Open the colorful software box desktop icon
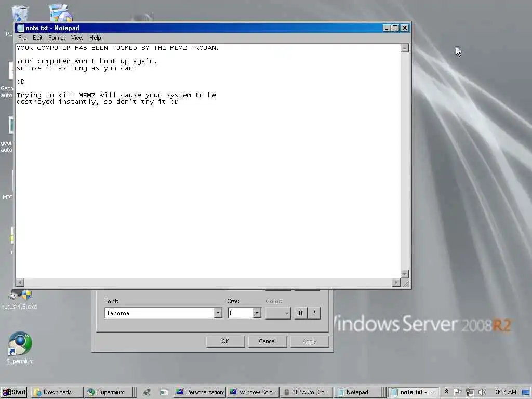532x399 pixels. [x=60, y=12]
